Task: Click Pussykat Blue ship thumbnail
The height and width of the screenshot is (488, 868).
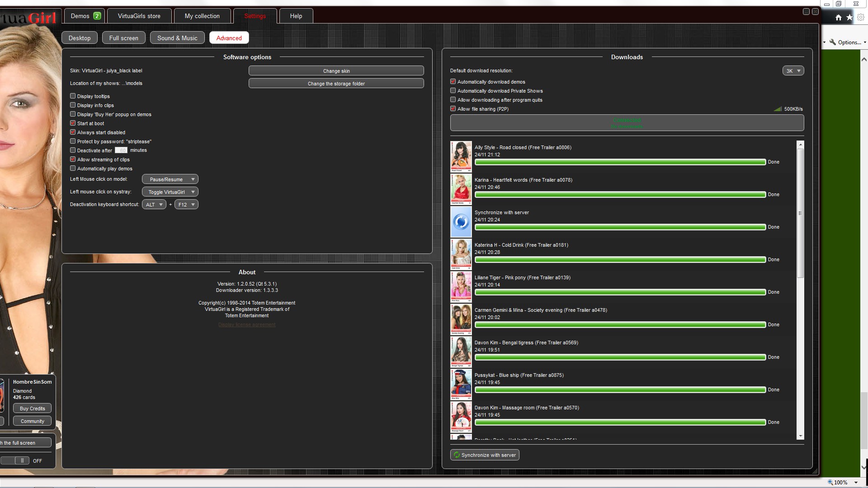Action: pos(461,384)
